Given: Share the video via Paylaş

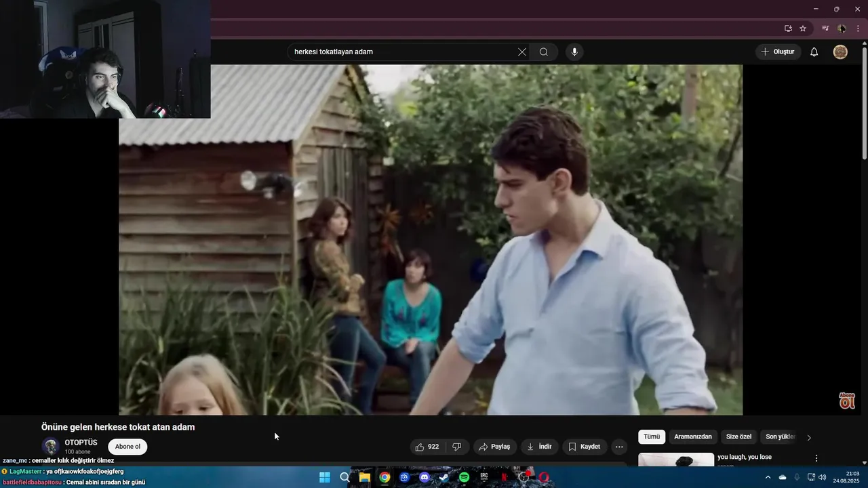Looking at the screenshot, I should [494, 447].
